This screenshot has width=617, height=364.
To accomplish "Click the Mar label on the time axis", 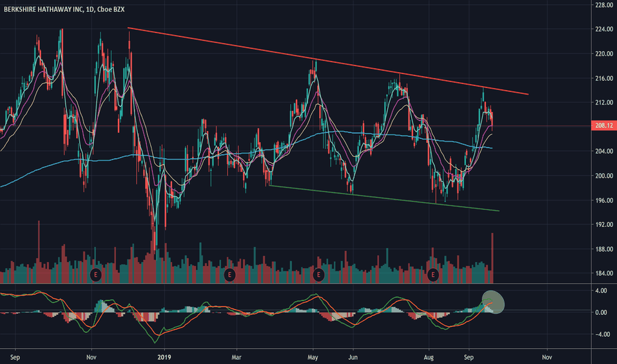I will [236, 357].
